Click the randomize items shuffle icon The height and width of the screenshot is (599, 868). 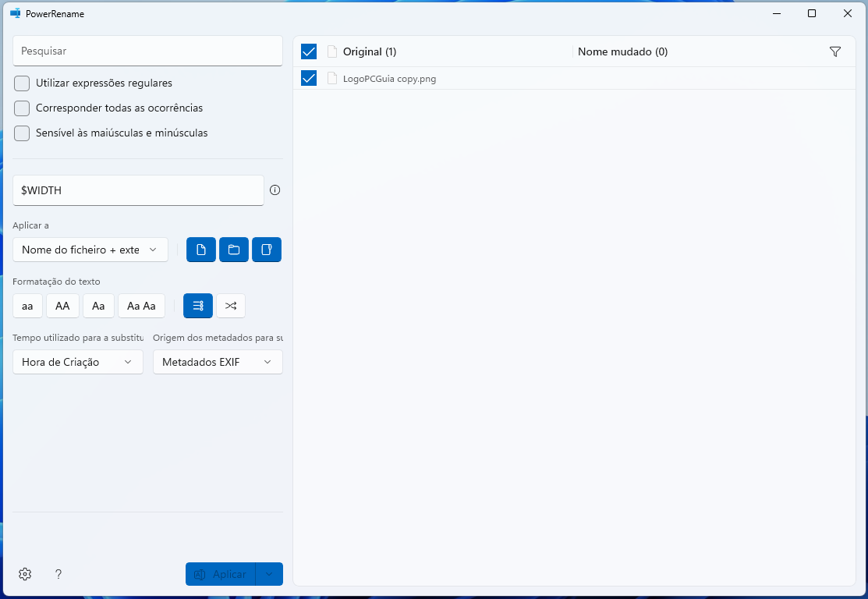coord(231,306)
